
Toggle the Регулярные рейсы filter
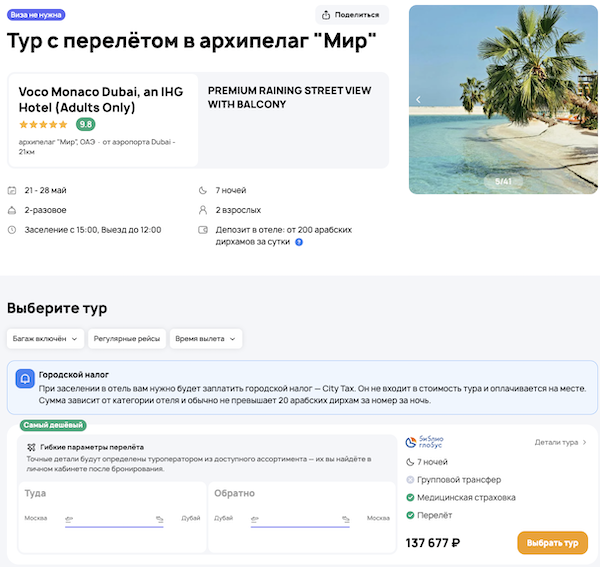pos(127,339)
